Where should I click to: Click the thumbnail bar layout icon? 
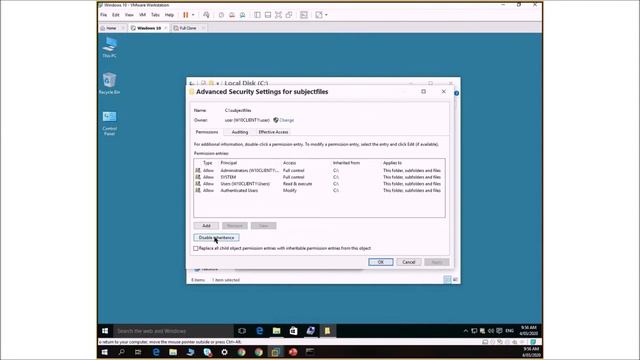(x=268, y=15)
